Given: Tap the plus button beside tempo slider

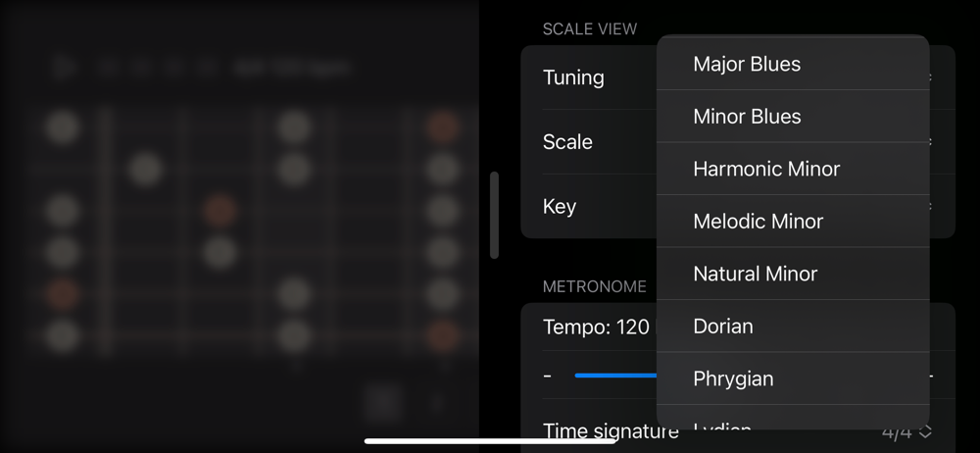Looking at the screenshot, I should pyautogui.click(x=931, y=377).
